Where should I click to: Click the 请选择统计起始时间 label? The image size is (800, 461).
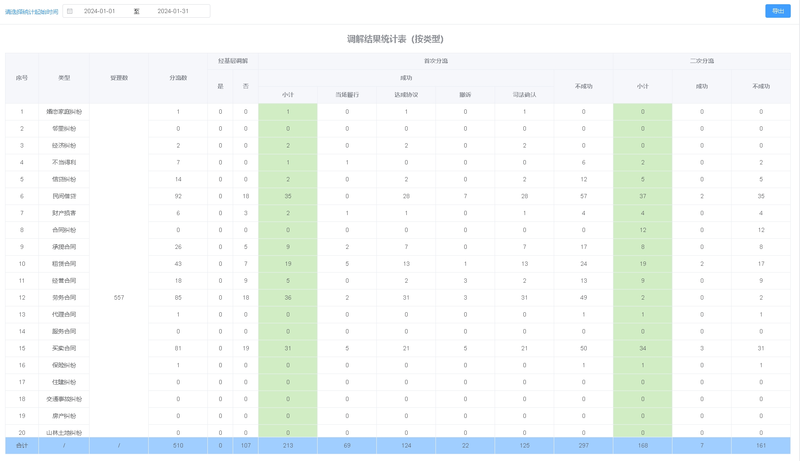[32, 12]
